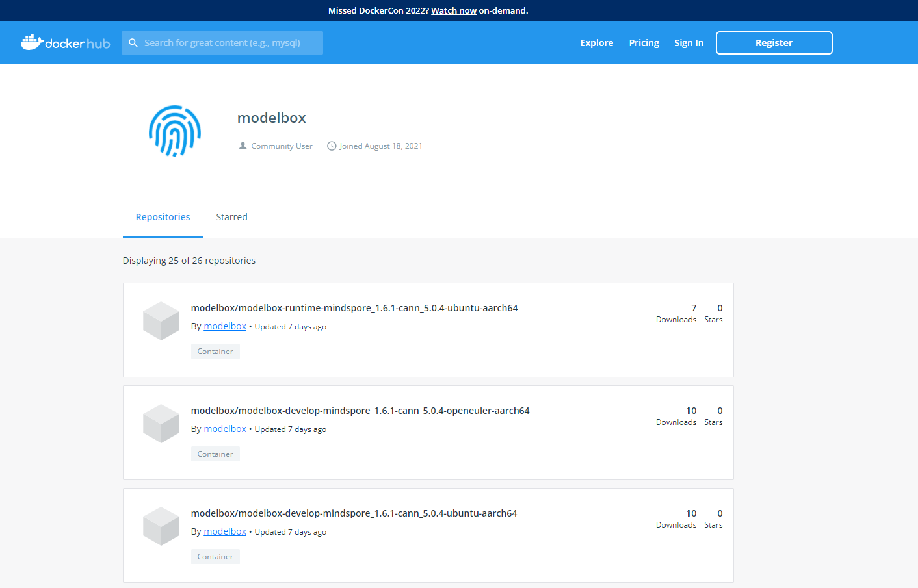Viewport: 918px width, 588px height.
Task: Click the '10 Downloads' count on develop ubuntu card
Action: pos(676,518)
